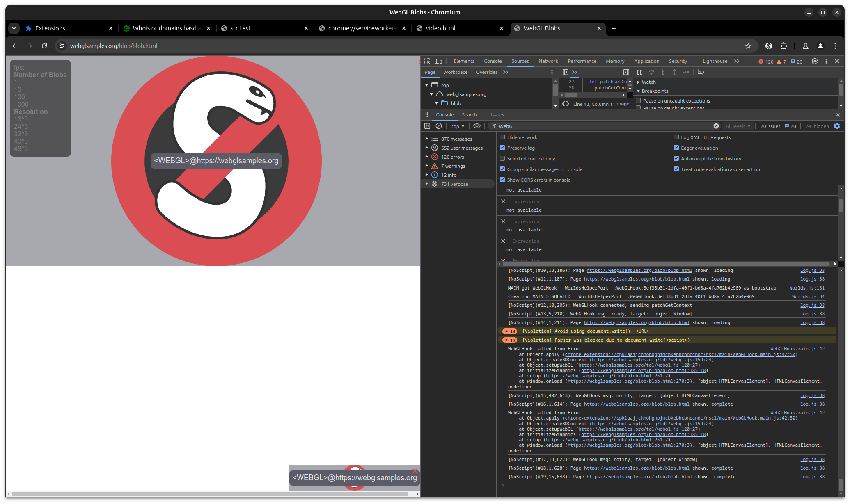Uncheck Preserve log
Image resolution: width=850 pixels, height=504 pixels.
click(x=502, y=148)
